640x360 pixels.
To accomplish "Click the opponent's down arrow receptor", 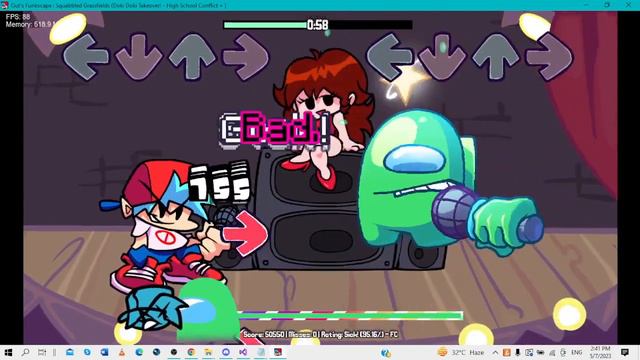I will pos(139,57).
